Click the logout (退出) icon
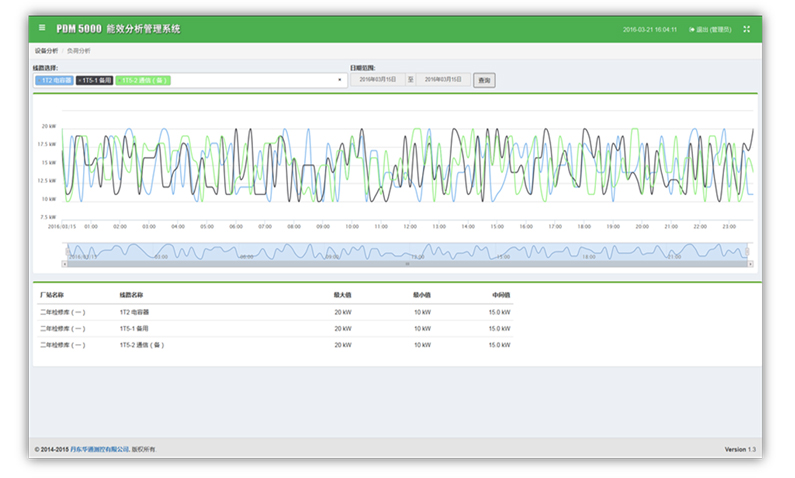The image size is (795, 478). [x=692, y=29]
